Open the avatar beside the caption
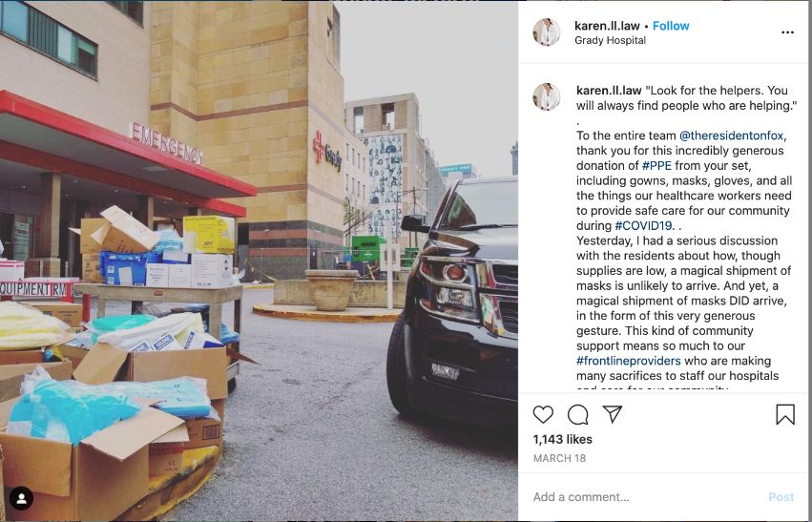Image resolution: width=812 pixels, height=522 pixels. [547, 96]
